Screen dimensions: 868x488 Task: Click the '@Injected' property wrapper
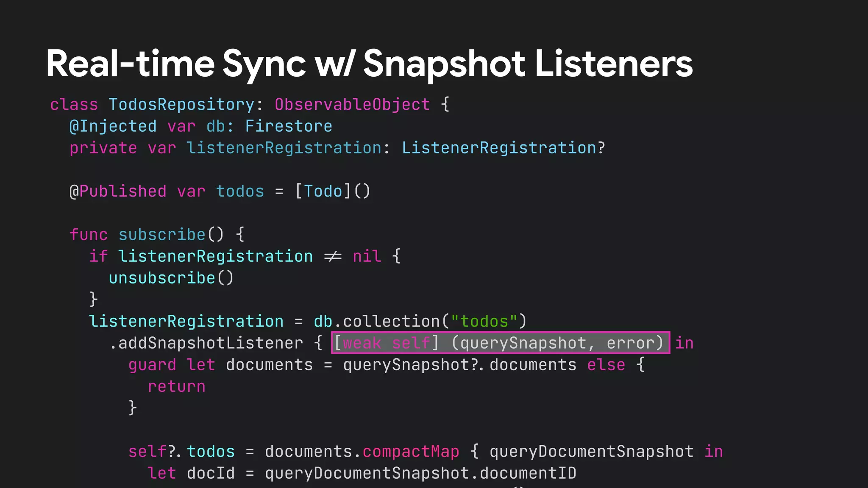[113, 126]
